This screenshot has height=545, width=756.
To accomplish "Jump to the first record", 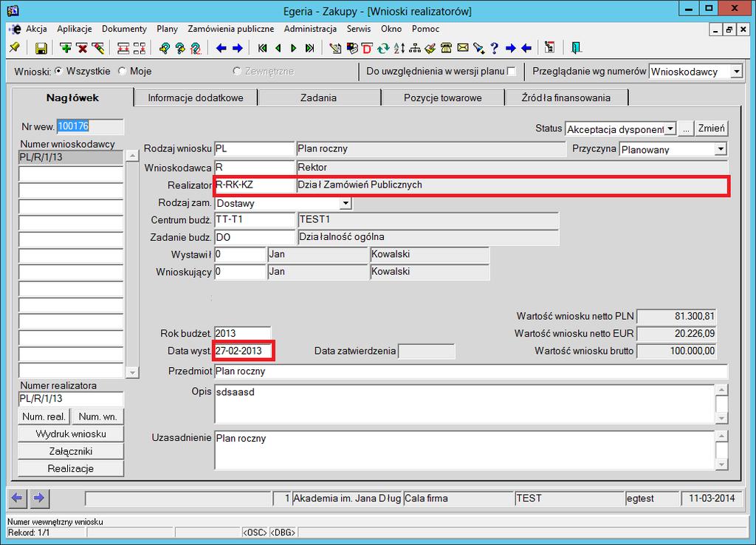I will tap(262, 48).
